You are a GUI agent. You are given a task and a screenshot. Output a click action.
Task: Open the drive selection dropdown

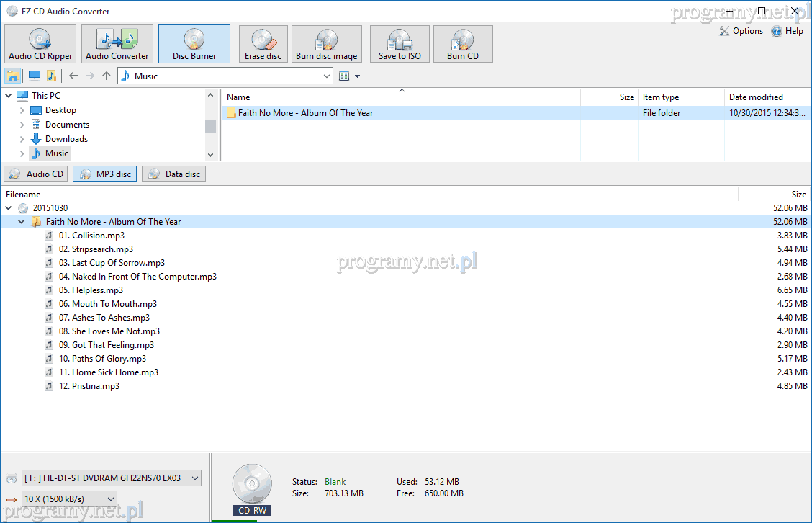112,478
